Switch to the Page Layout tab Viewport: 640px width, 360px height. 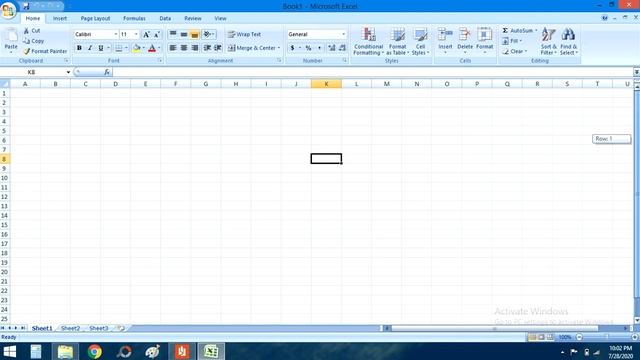click(95, 18)
